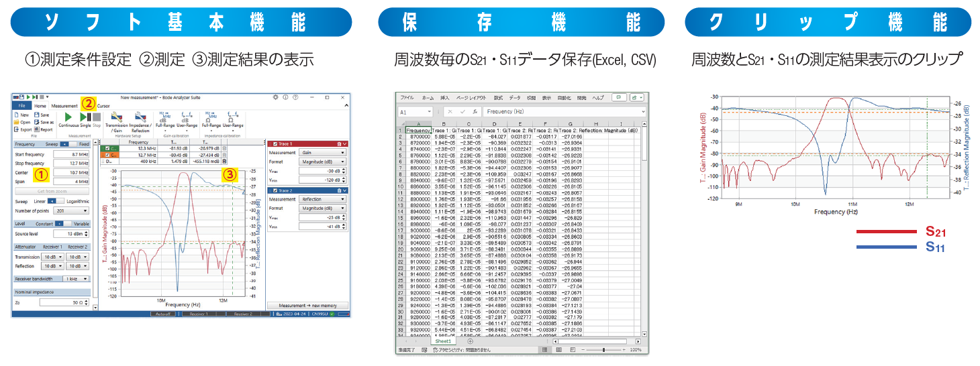Viewport: 980px width, 366px height.
Task: Toggle Level Constant / Variable switch
Action: (63, 223)
